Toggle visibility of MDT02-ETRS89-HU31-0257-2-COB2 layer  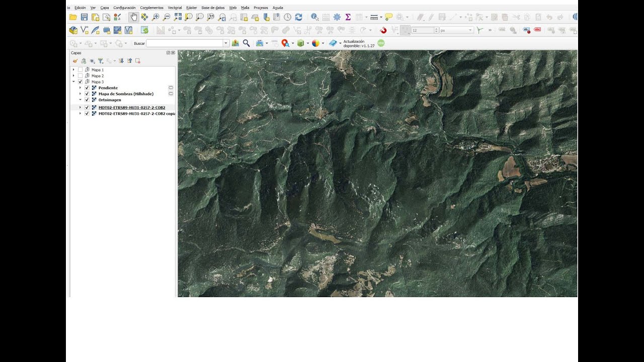[x=87, y=108]
